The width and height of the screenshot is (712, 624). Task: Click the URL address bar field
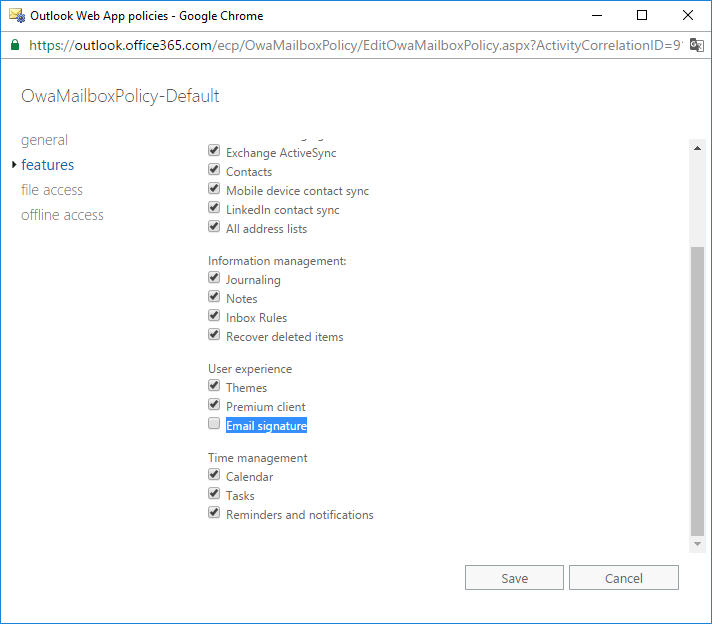(x=350, y=45)
